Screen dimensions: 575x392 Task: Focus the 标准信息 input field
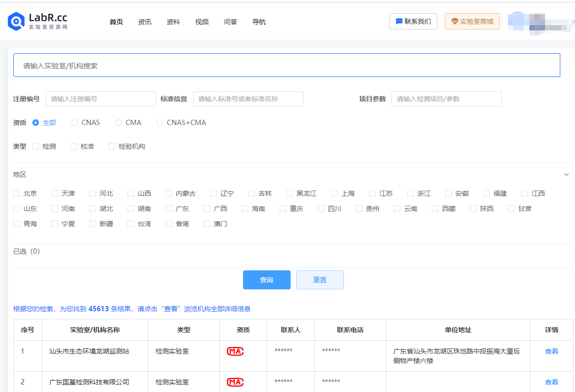click(x=248, y=99)
